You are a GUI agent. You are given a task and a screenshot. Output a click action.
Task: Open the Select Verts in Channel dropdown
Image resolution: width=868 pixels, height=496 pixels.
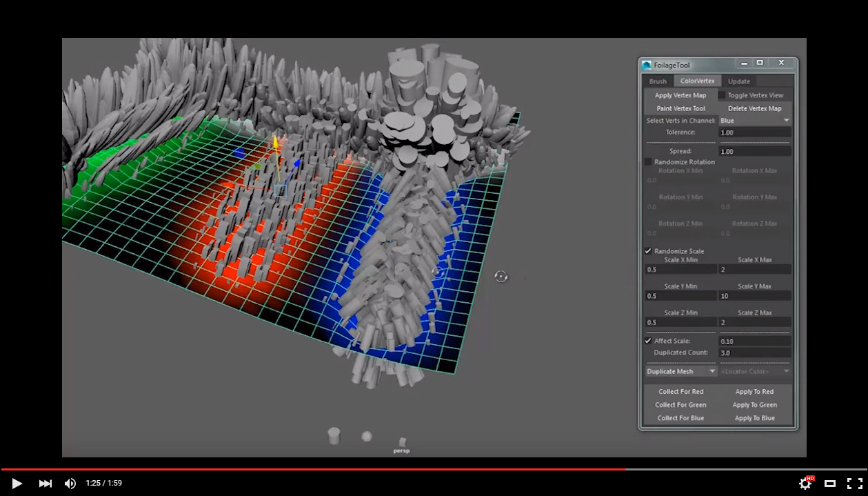754,119
